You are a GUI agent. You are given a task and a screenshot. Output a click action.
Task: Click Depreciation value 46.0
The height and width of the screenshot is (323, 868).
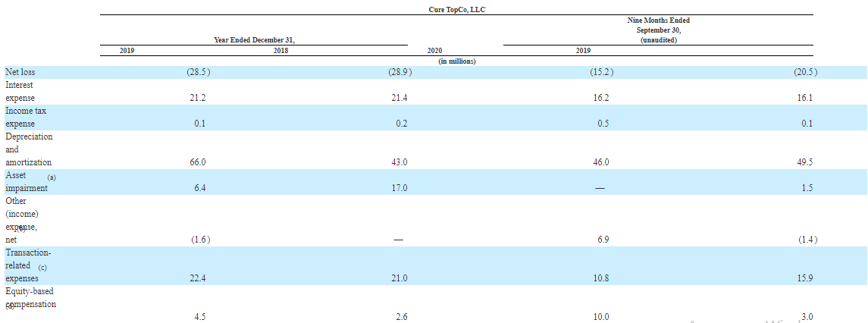point(601,162)
